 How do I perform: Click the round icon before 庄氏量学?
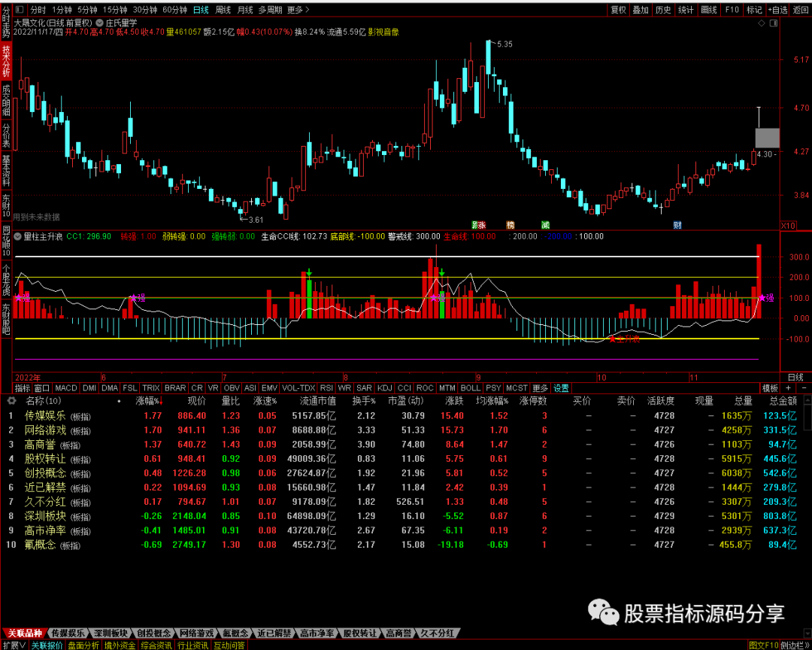pyautogui.click(x=99, y=23)
